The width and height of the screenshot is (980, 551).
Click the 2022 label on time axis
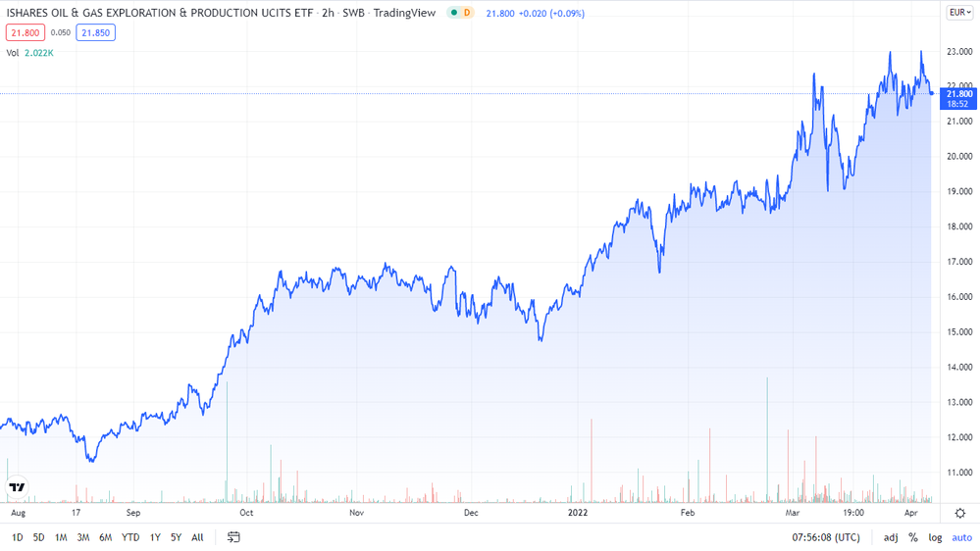tap(578, 513)
